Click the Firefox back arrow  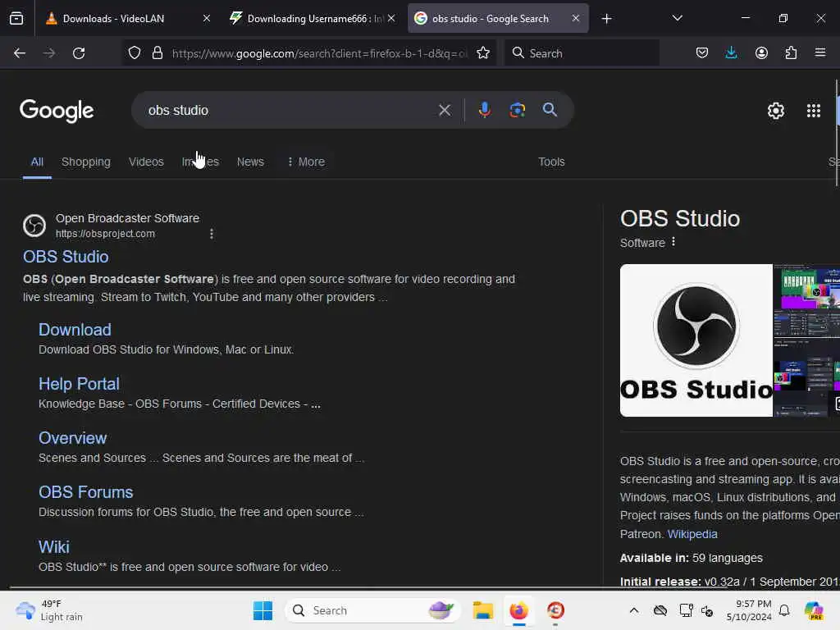[20, 53]
